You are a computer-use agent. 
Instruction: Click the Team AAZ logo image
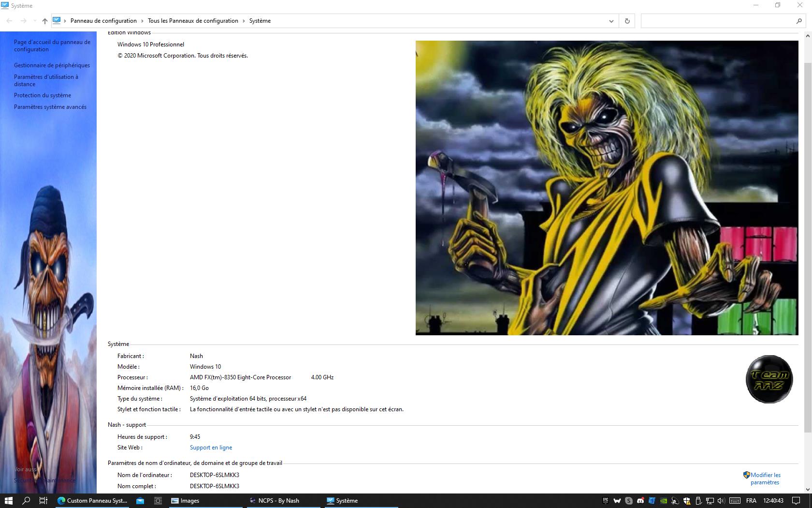pyautogui.click(x=769, y=379)
